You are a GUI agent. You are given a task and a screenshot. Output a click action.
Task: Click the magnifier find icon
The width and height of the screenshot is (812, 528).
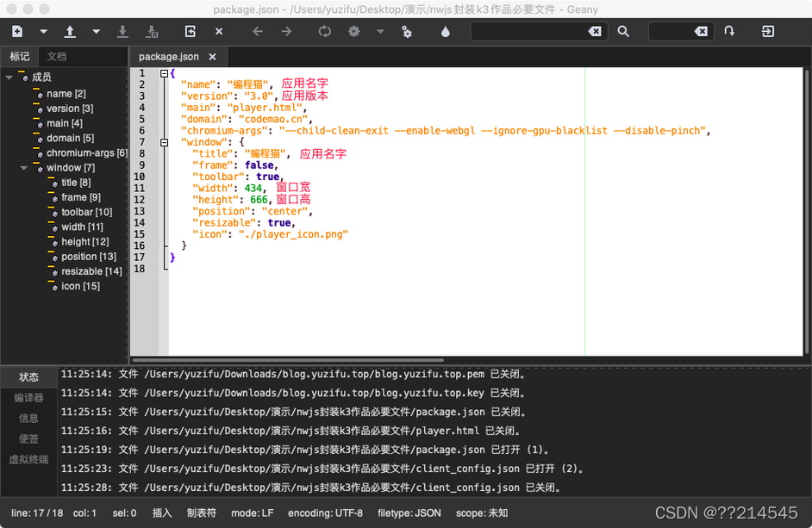(x=623, y=32)
